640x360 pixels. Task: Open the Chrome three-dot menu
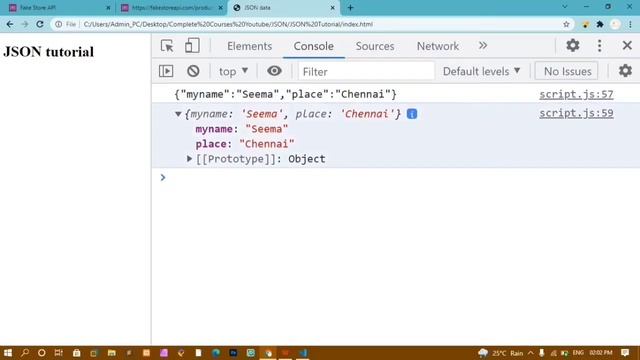(630, 24)
